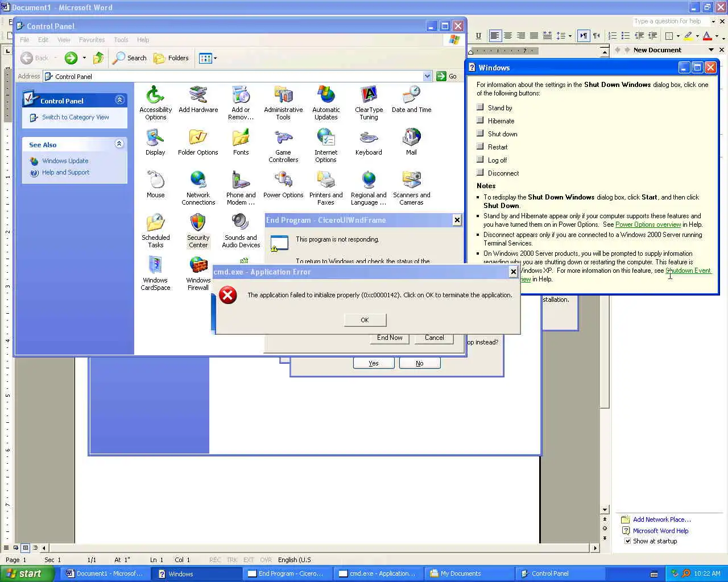Screen dimensions: 728x582
Task: Open ClearType Tuning applet
Action: (369, 102)
